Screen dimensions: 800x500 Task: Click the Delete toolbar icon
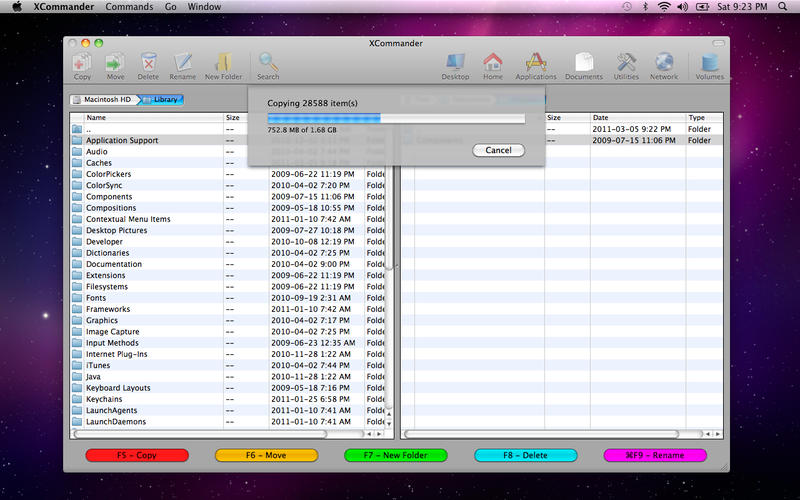tap(148, 66)
